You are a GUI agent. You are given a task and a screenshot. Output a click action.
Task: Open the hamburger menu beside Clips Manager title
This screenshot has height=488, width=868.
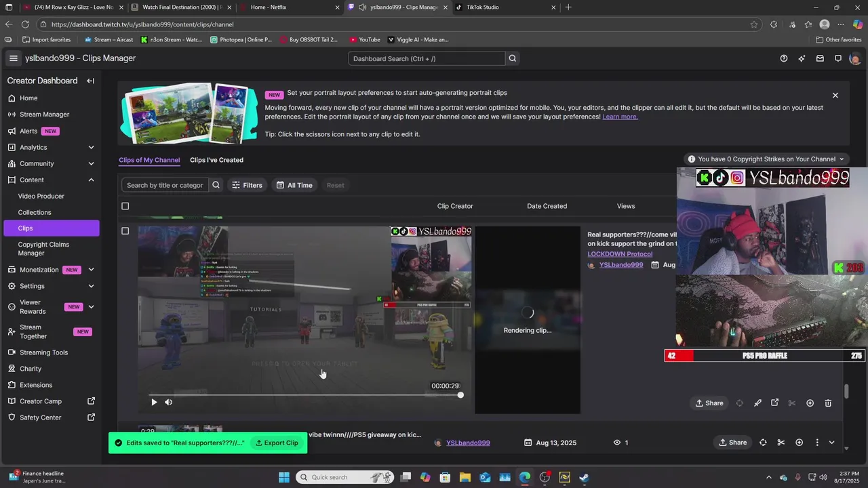[13, 58]
